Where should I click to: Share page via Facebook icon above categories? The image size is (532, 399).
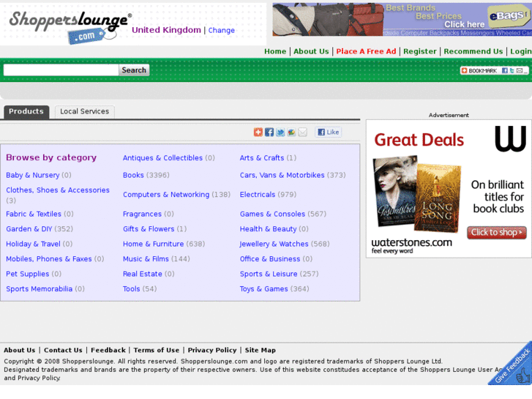coord(269,132)
